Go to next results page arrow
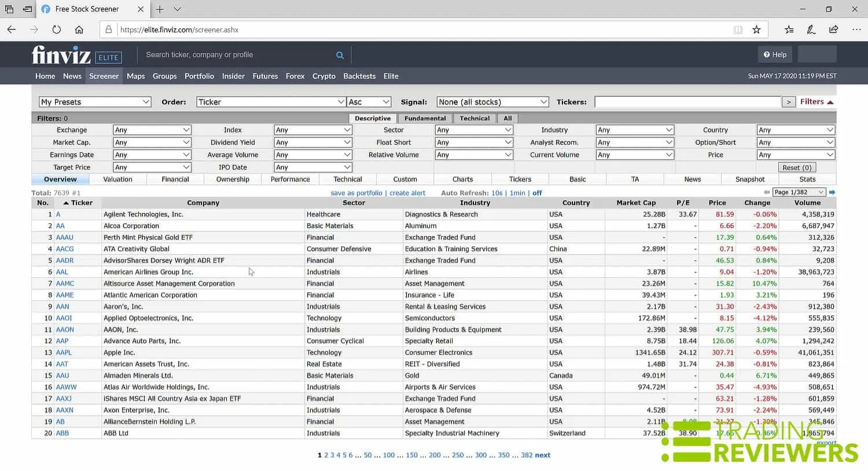 832,192
